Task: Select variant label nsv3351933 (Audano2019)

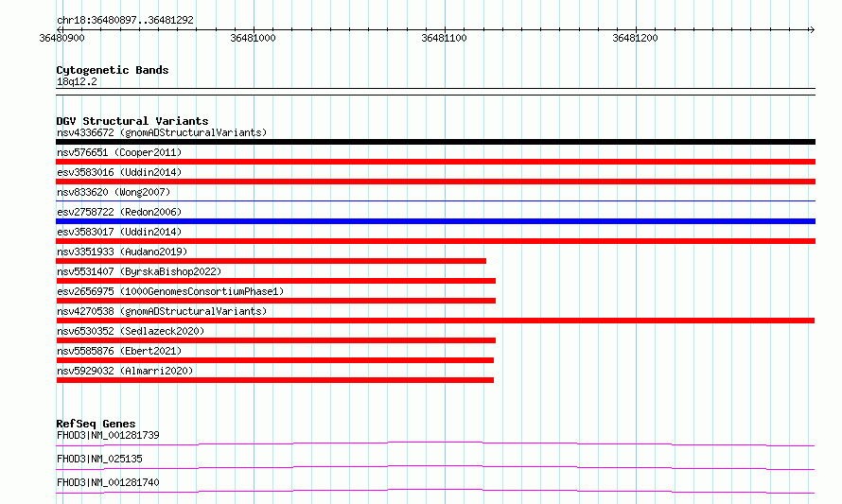Action: pos(122,252)
